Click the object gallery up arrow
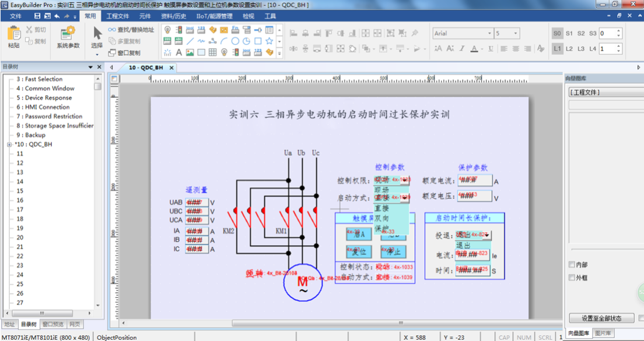The width and height of the screenshot is (644, 341). [279, 30]
